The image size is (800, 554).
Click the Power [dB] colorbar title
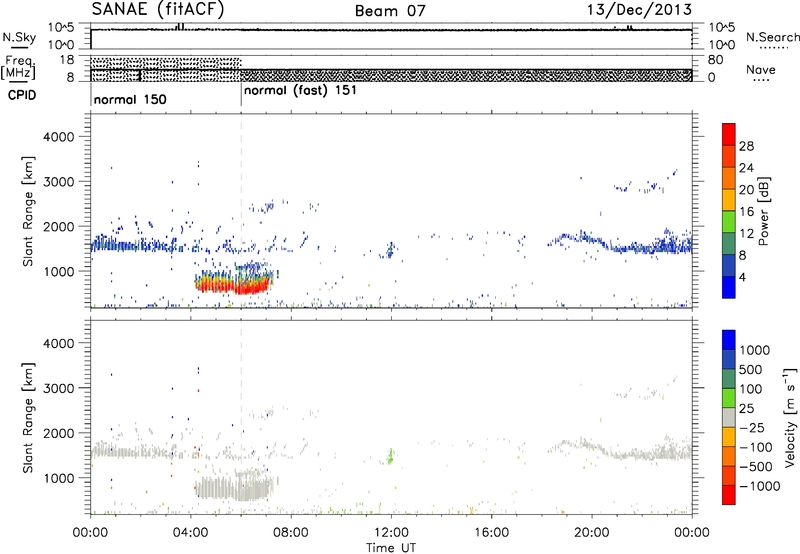(764, 211)
